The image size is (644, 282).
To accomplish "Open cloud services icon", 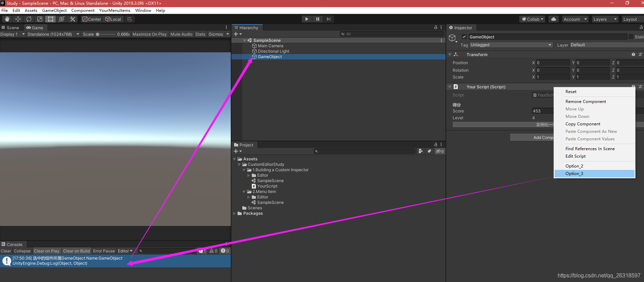I will pyautogui.click(x=554, y=19).
